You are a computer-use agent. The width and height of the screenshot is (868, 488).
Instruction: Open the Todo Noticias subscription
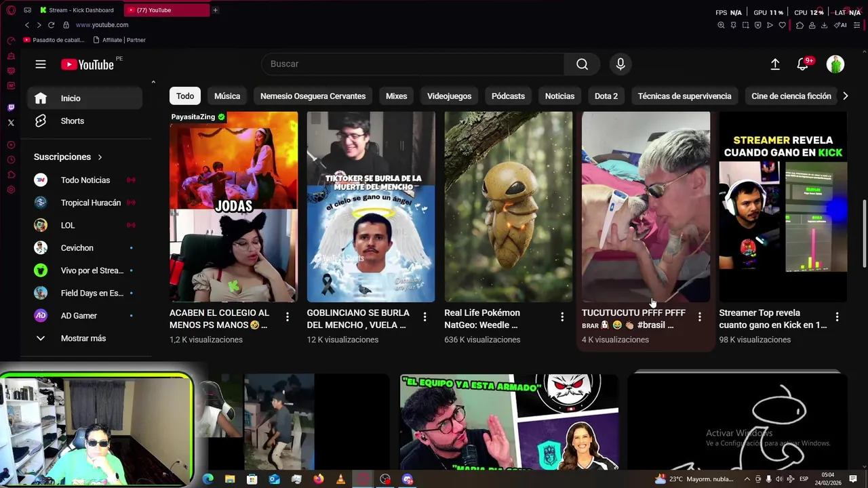[85, 180]
